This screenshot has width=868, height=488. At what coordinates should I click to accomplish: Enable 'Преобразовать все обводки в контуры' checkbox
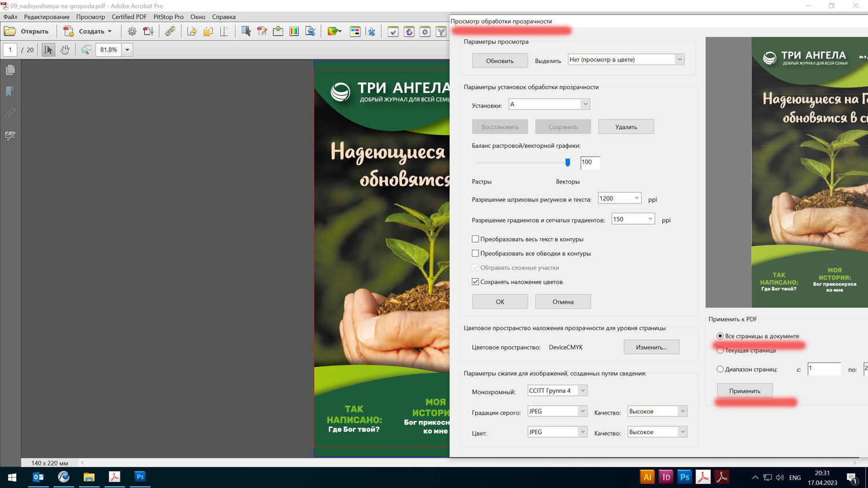476,253
